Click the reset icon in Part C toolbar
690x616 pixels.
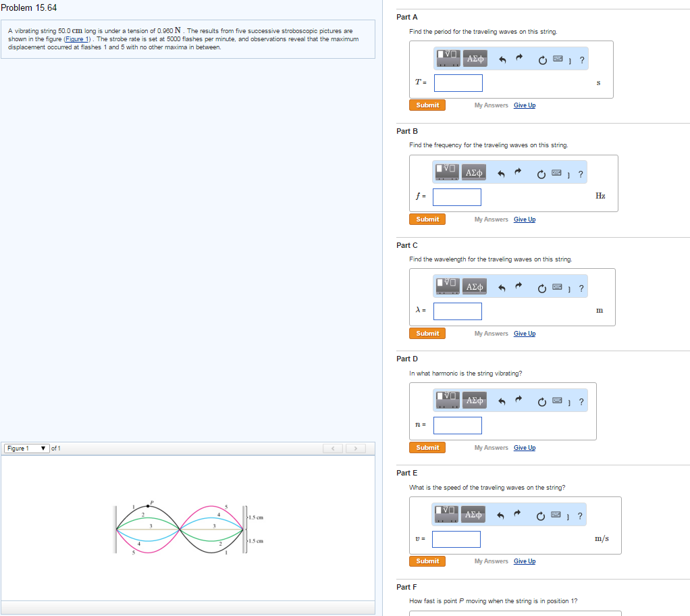click(541, 287)
